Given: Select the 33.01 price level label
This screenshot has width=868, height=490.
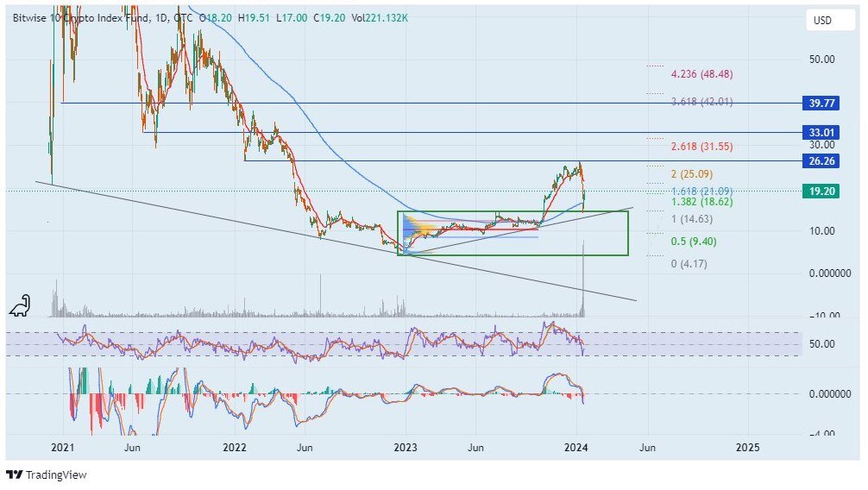Looking at the screenshot, I should (821, 132).
